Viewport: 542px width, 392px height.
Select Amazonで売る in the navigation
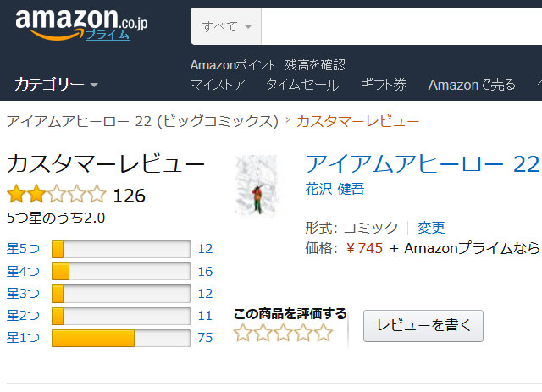[x=472, y=84]
